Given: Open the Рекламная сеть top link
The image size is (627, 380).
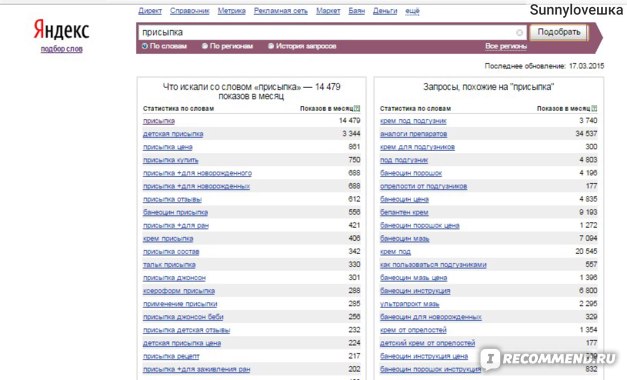Looking at the screenshot, I should [281, 11].
